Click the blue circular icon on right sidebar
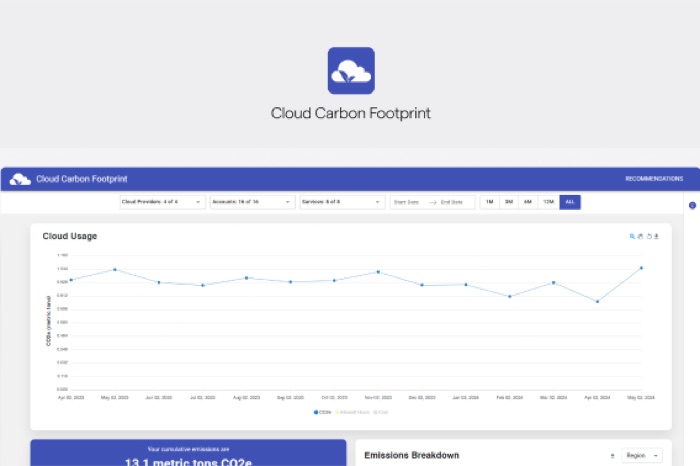The width and height of the screenshot is (700, 466). [x=692, y=205]
